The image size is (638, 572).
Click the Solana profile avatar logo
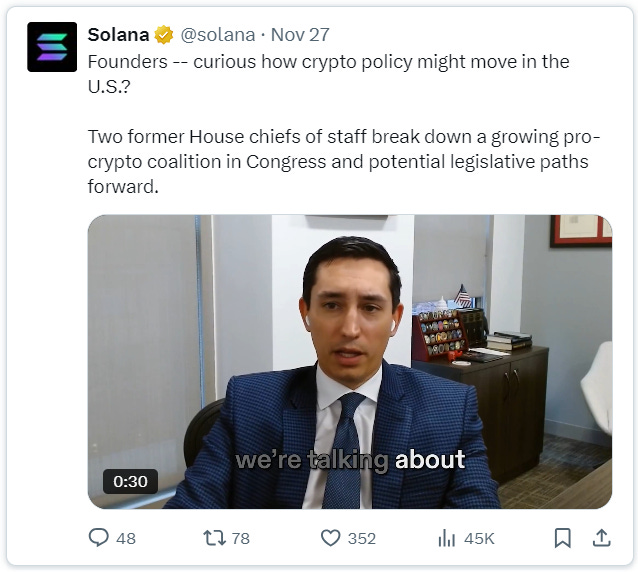(x=52, y=47)
